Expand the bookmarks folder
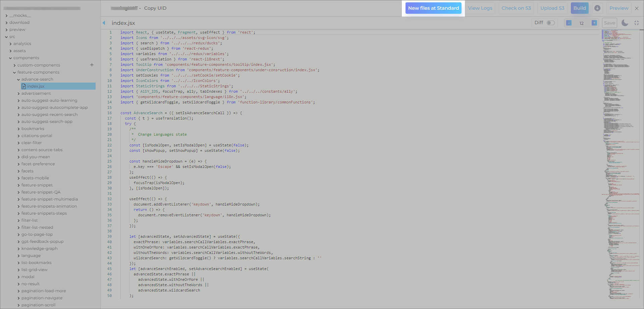 coord(33,129)
